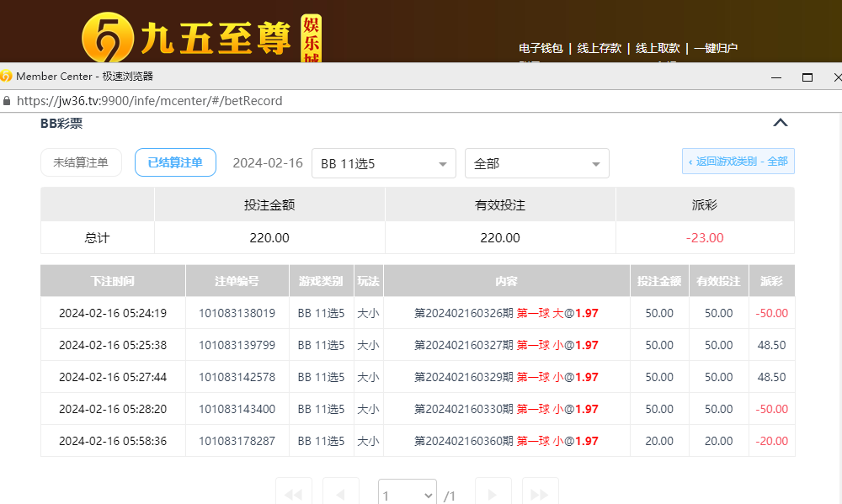This screenshot has height=504, width=842.
Task: Click the 2024-02-16 date field
Action: 267,163
